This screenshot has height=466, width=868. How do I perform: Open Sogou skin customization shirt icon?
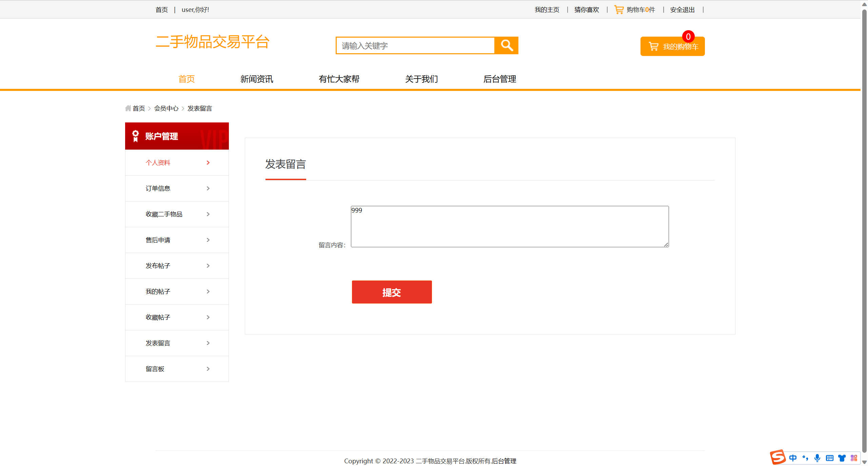pyautogui.click(x=842, y=458)
